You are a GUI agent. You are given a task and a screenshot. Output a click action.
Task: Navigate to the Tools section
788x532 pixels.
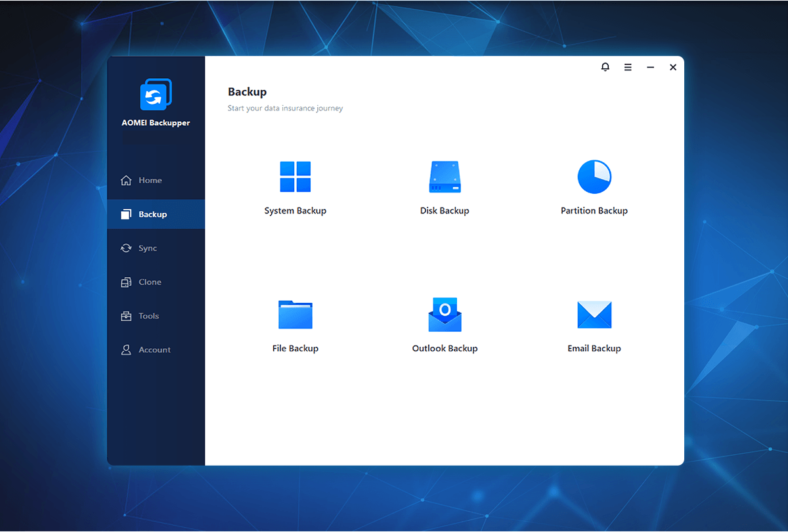click(x=149, y=316)
